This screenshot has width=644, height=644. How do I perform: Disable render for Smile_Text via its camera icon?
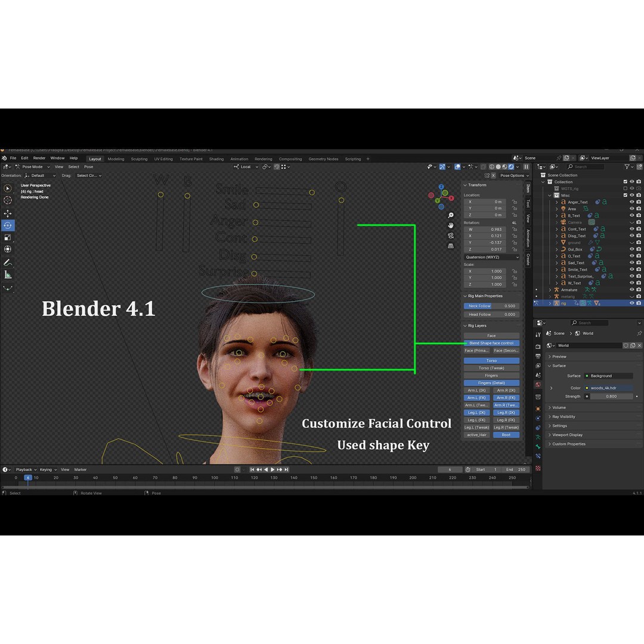pyautogui.click(x=639, y=270)
